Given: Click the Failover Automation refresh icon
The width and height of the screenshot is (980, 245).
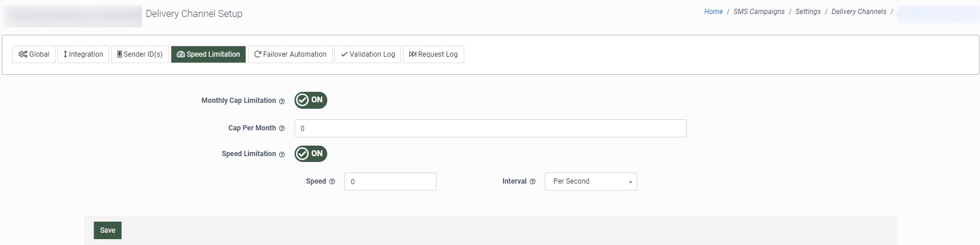Looking at the screenshot, I should [257, 54].
